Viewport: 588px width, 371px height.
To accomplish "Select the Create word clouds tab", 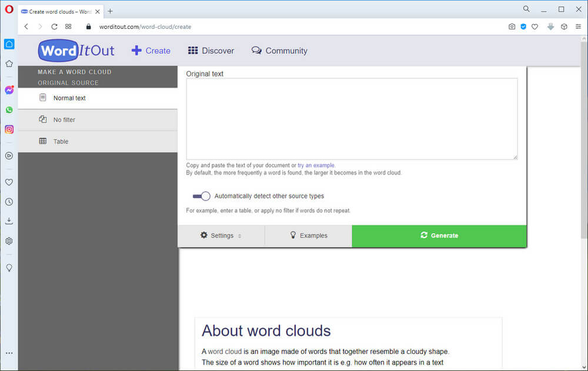I will [61, 12].
